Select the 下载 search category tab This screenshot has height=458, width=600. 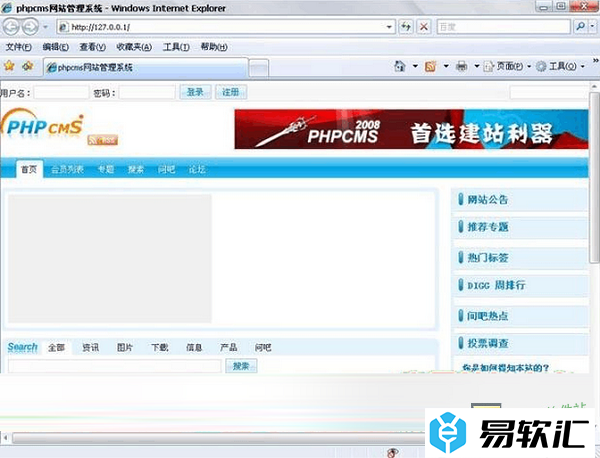pos(160,347)
